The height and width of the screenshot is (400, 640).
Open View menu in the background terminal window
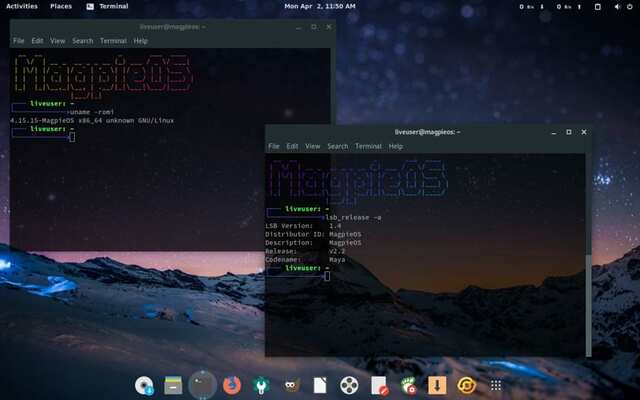coord(58,41)
